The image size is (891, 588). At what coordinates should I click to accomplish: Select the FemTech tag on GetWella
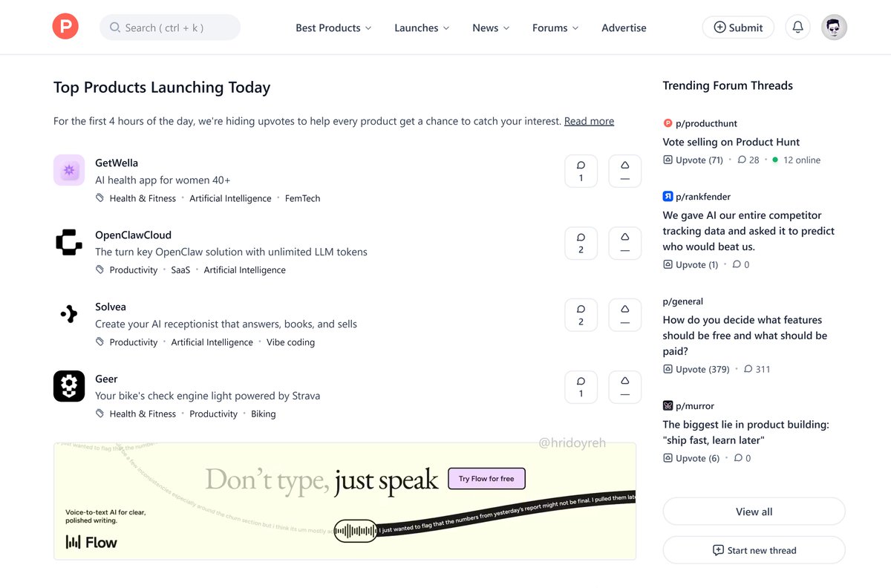coord(303,198)
